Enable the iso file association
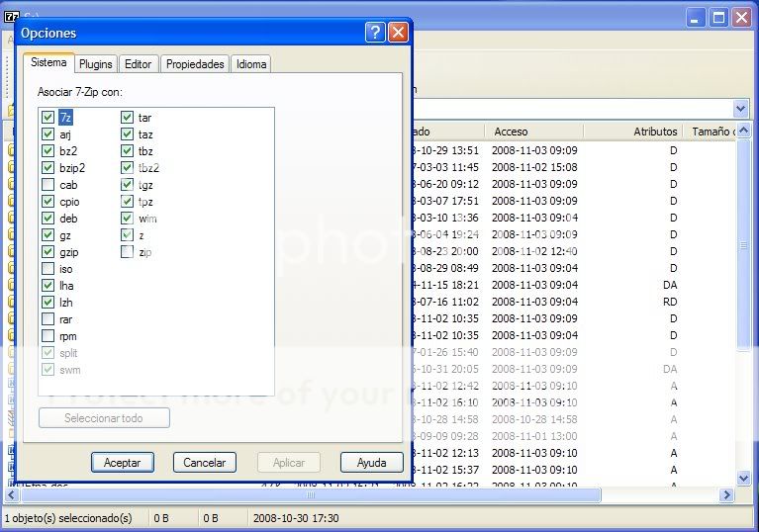Screen dimensions: 759x532 pyautogui.click(x=47, y=268)
